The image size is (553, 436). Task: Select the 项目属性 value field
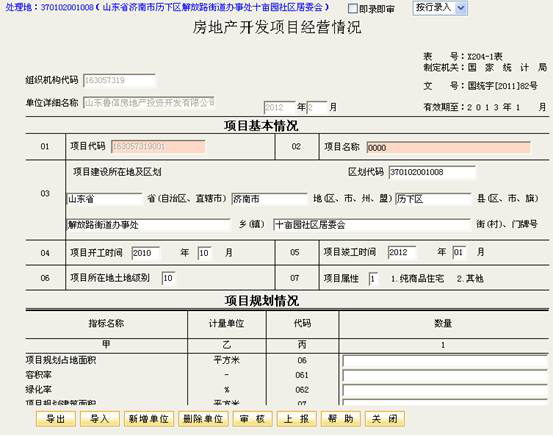coord(373,279)
